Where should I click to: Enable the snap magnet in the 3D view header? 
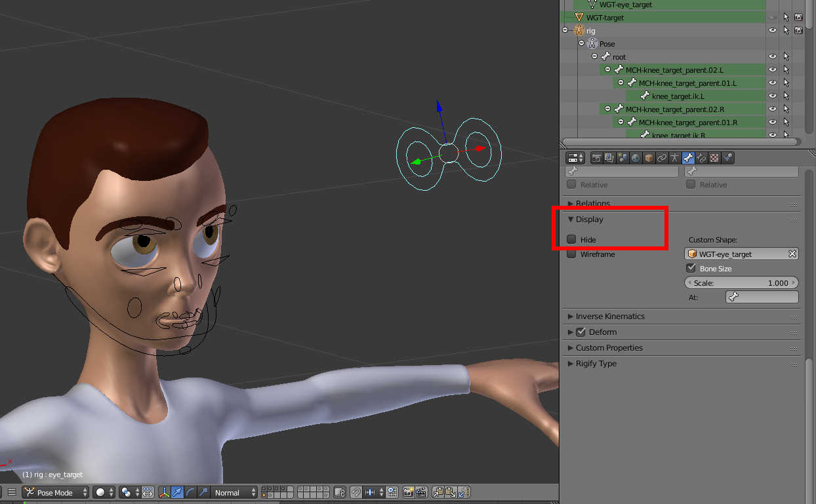pos(354,492)
